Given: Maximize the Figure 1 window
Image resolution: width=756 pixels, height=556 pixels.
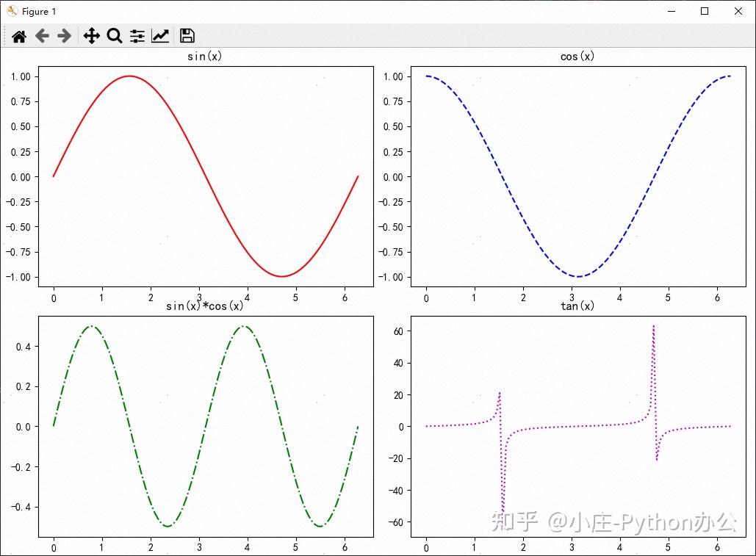Looking at the screenshot, I should (x=705, y=11).
